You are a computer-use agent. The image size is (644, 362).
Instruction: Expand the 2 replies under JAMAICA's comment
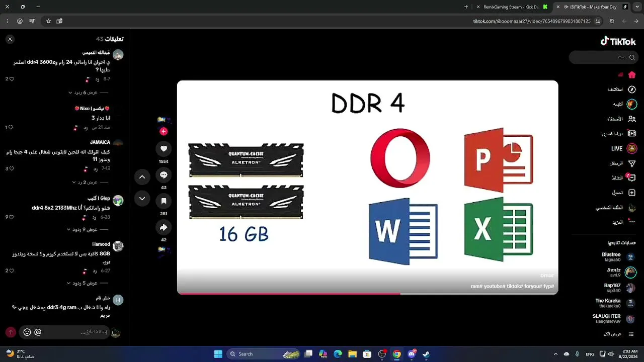pyautogui.click(x=85, y=182)
